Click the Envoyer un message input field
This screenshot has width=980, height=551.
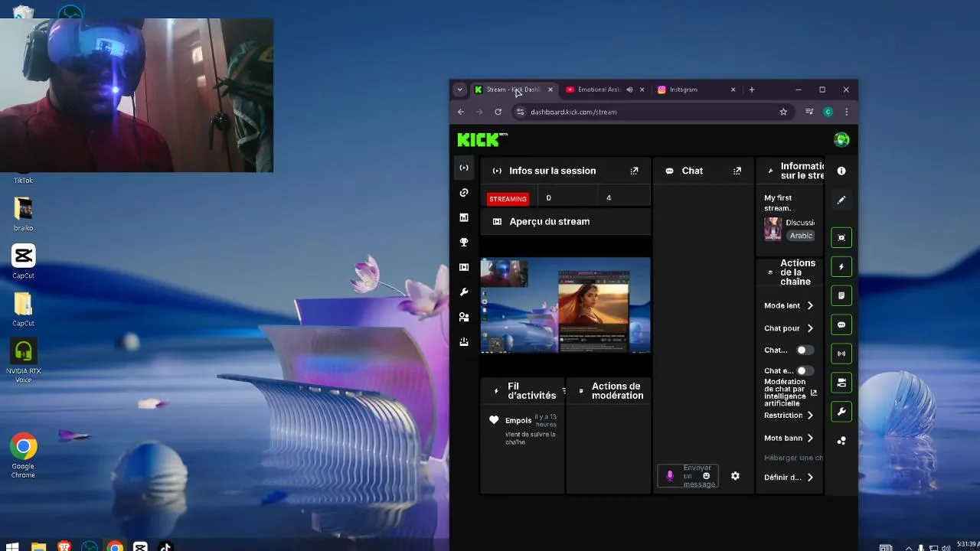click(688, 476)
